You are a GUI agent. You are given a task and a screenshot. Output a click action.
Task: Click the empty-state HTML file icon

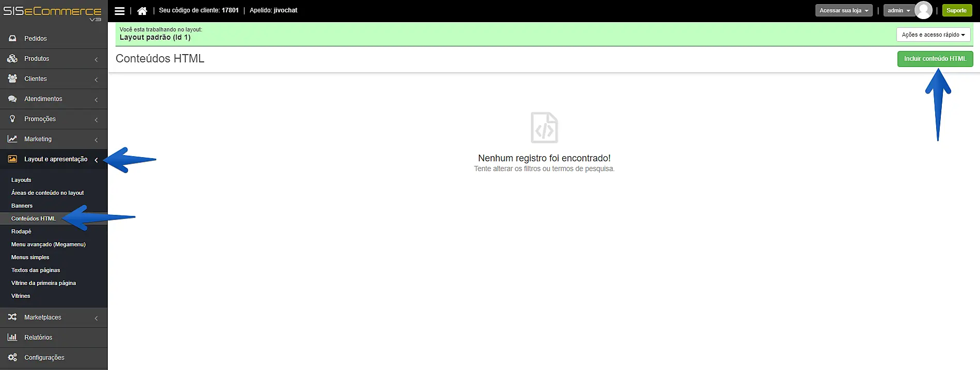click(544, 127)
